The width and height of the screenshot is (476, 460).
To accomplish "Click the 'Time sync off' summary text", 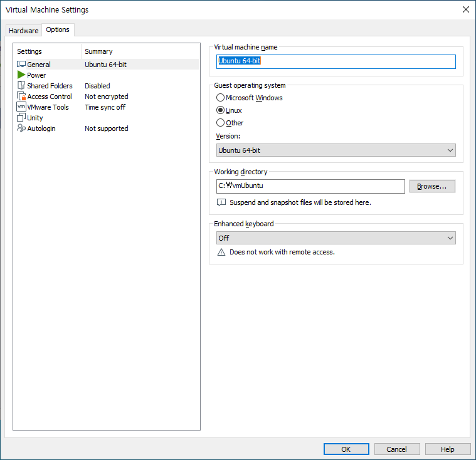I will [x=105, y=107].
